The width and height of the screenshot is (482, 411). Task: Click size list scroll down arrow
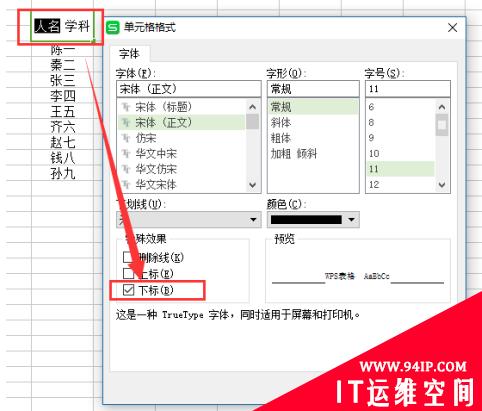tap(442, 185)
